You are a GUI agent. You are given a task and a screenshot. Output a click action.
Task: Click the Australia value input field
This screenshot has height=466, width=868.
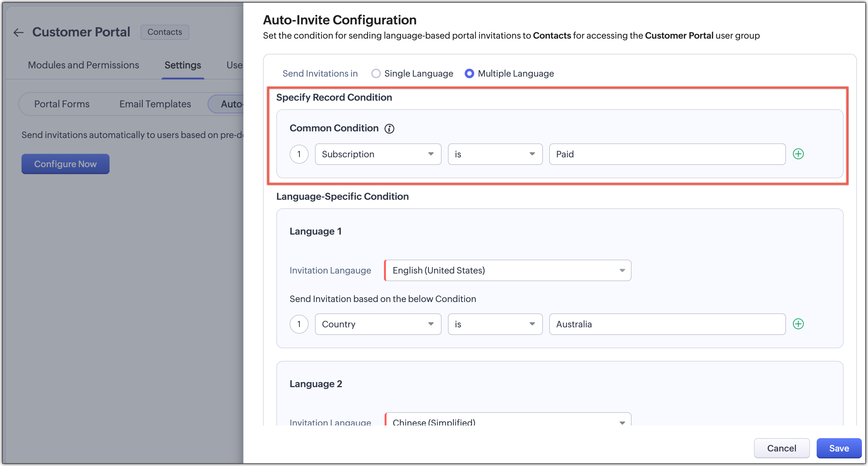pyautogui.click(x=667, y=324)
